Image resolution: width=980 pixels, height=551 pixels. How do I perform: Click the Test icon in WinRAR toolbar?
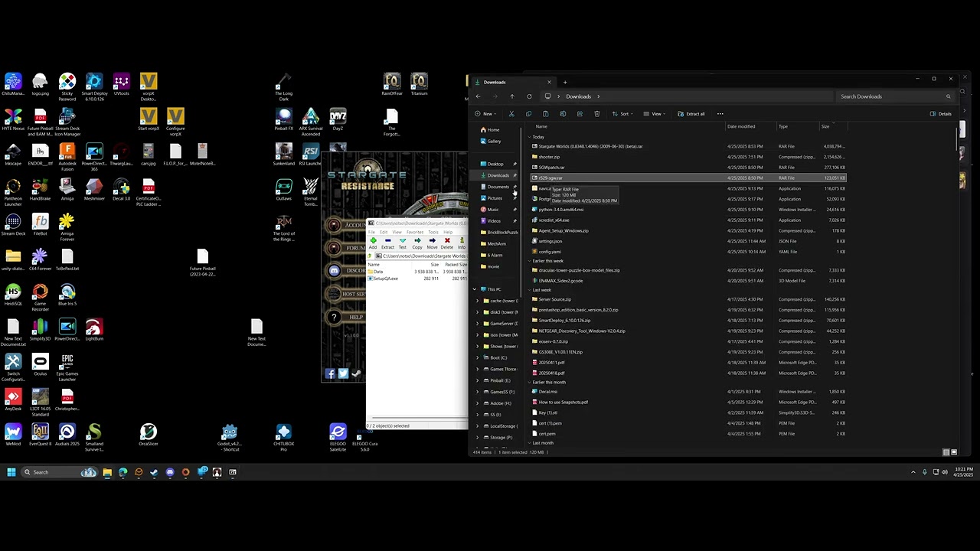click(402, 243)
